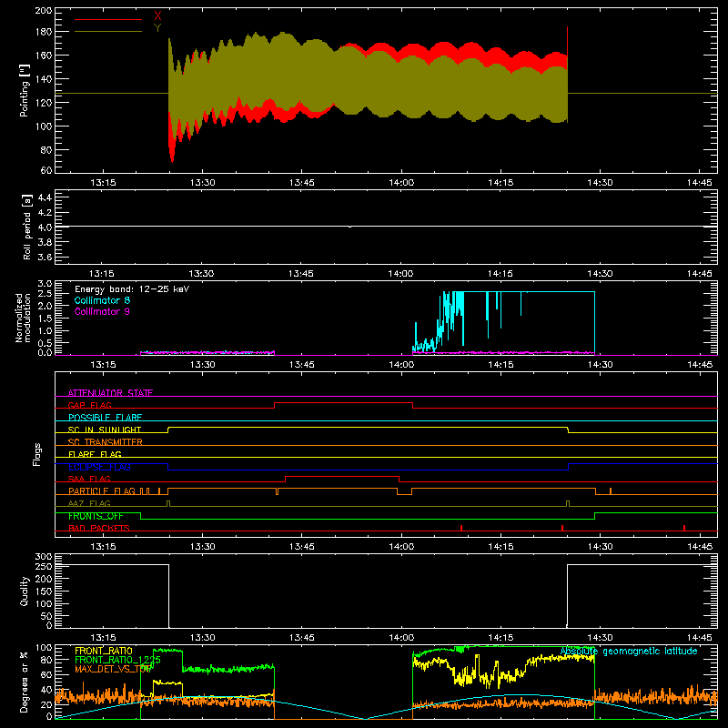Select the 'X' legend label in pointing plot
Image resolution: width=728 pixels, height=728 pixels.
(157, 16)
